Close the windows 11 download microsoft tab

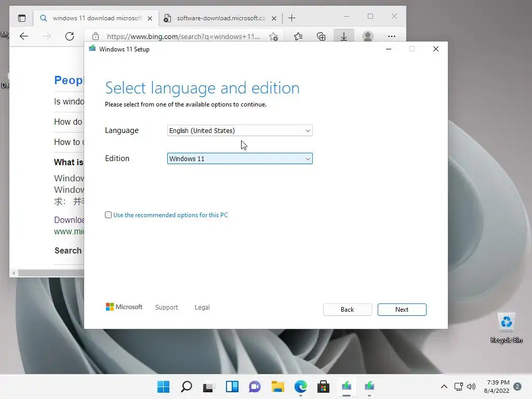click(150, 18)
